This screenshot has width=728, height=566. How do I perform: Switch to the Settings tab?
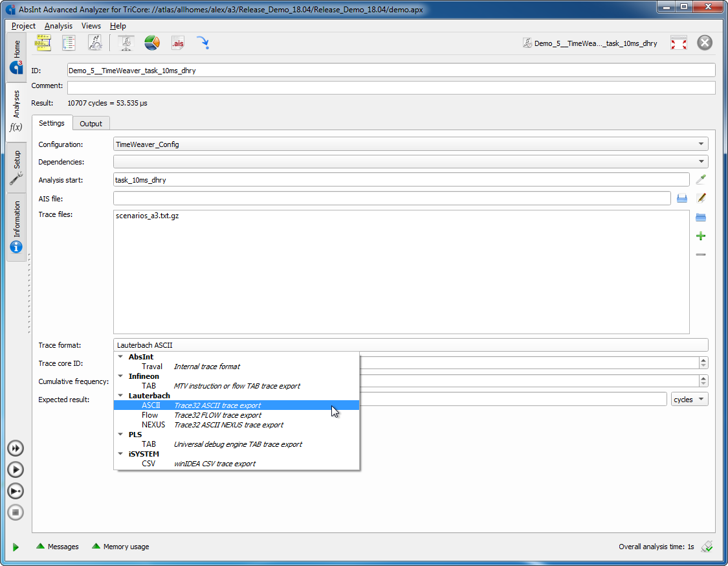coord(52,123)
